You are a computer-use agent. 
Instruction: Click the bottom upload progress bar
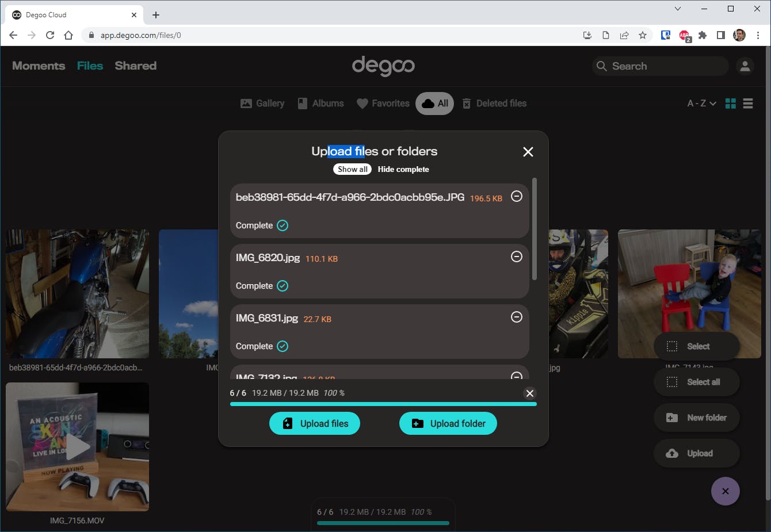pos(383,523)
